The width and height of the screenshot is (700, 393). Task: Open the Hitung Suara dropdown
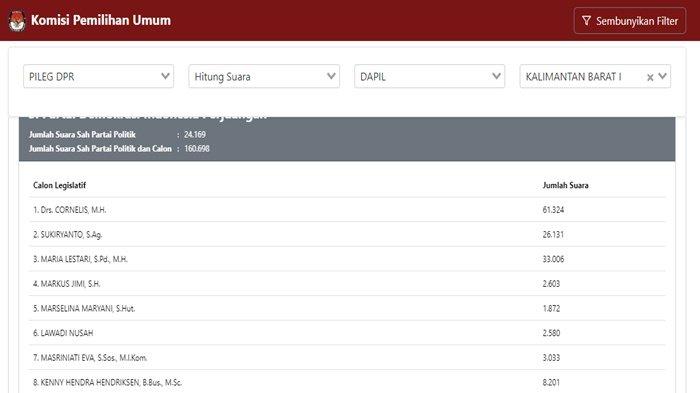264,76
